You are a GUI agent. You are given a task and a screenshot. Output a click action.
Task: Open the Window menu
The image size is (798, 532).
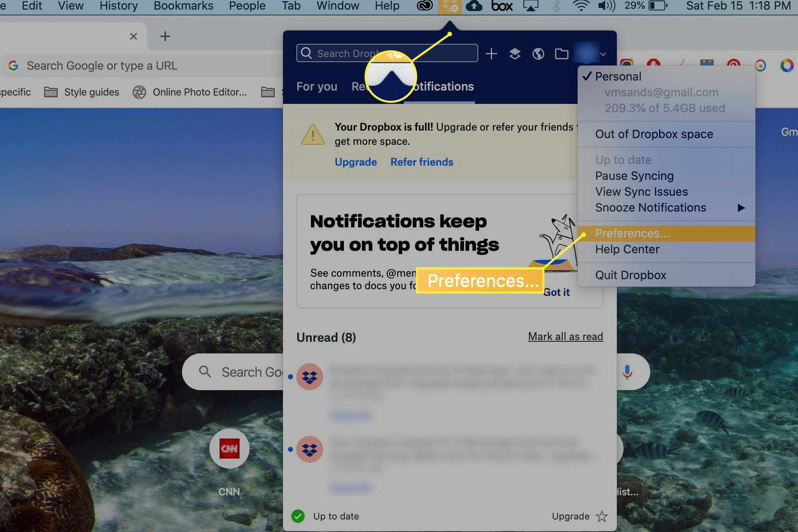pos(338,6)
